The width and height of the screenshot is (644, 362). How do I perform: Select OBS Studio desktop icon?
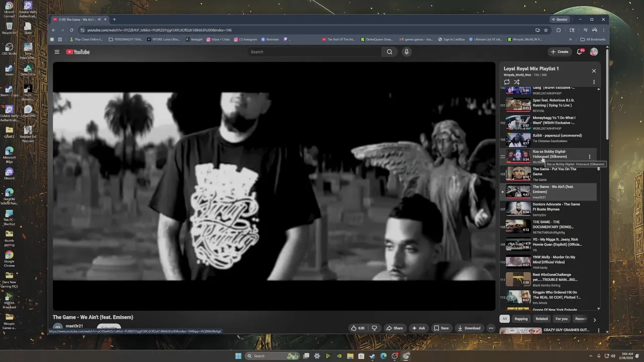pos(9,49)
